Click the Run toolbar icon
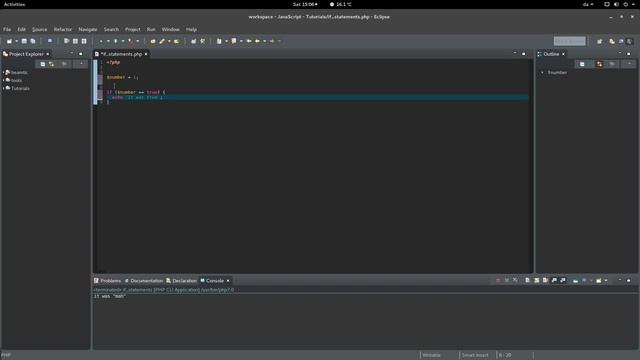Image resolution: width=640 pixels, height=360 pixels. (x=116, y=41)
